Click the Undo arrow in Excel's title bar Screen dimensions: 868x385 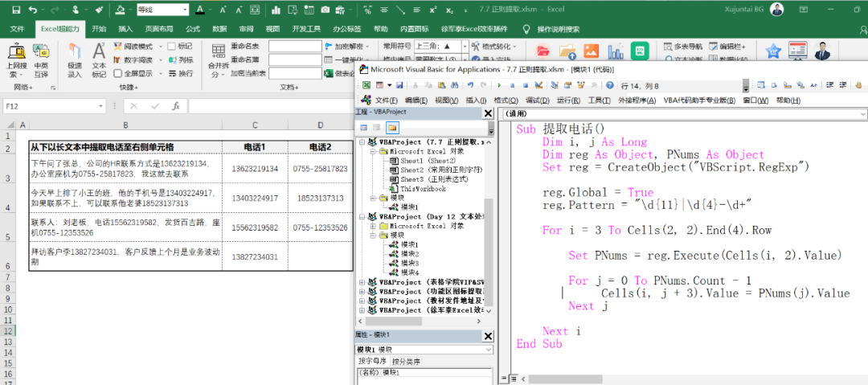[x=33, y=10]
